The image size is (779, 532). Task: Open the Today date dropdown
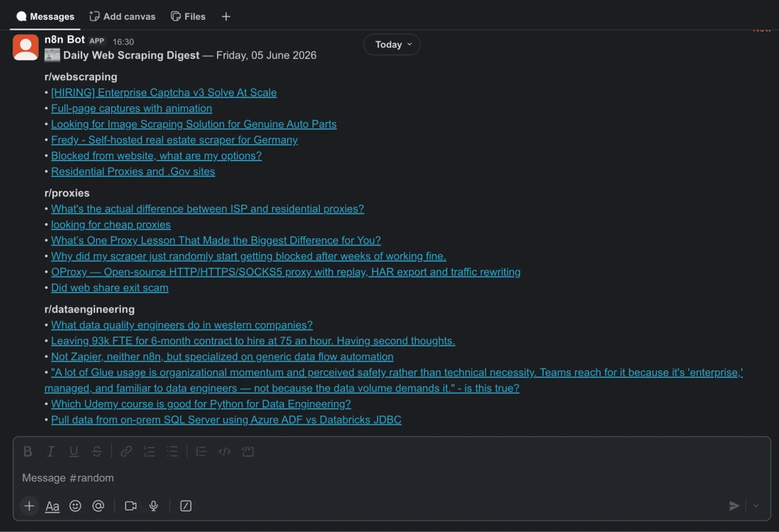click(x=392, y=45)
